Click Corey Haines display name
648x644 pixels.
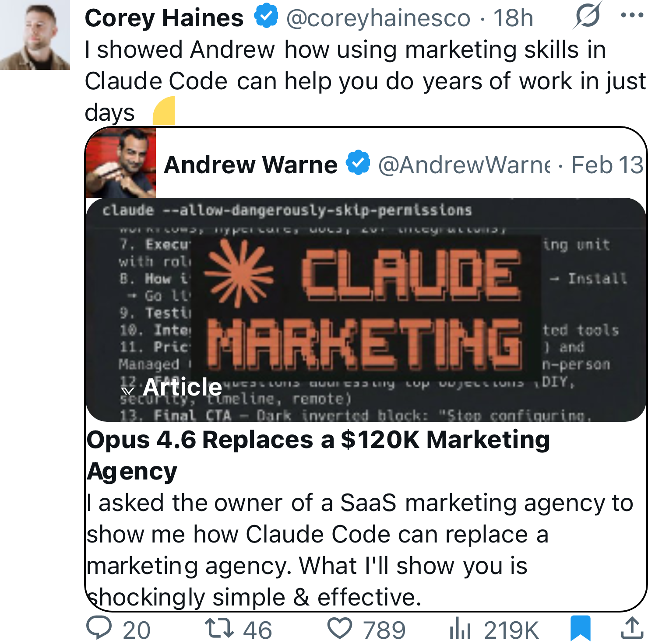click(164, 18)
